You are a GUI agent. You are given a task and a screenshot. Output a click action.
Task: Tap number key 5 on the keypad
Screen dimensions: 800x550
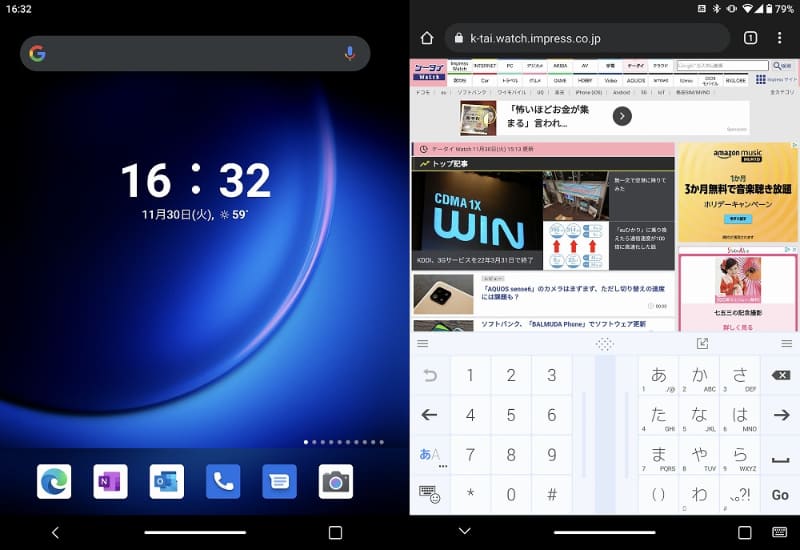pos(511,415)
